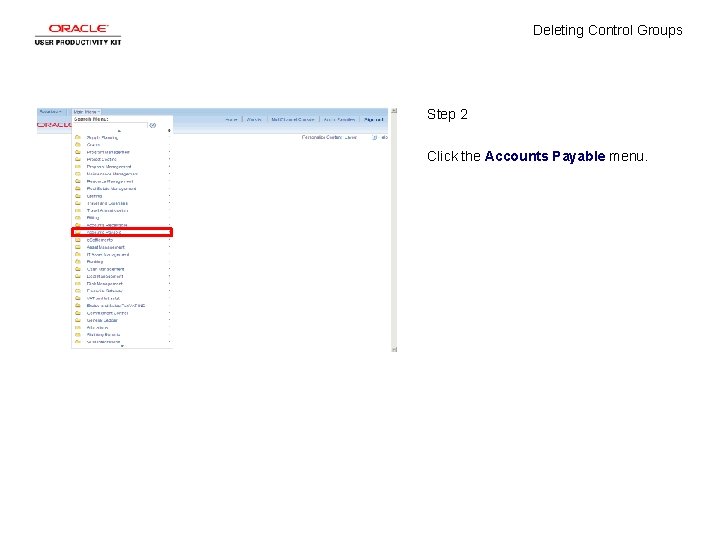The height and width of the screenshot is (540, 720).
Task: Click the VAT and Intrastat folder icon
Action: coord(78,298)
